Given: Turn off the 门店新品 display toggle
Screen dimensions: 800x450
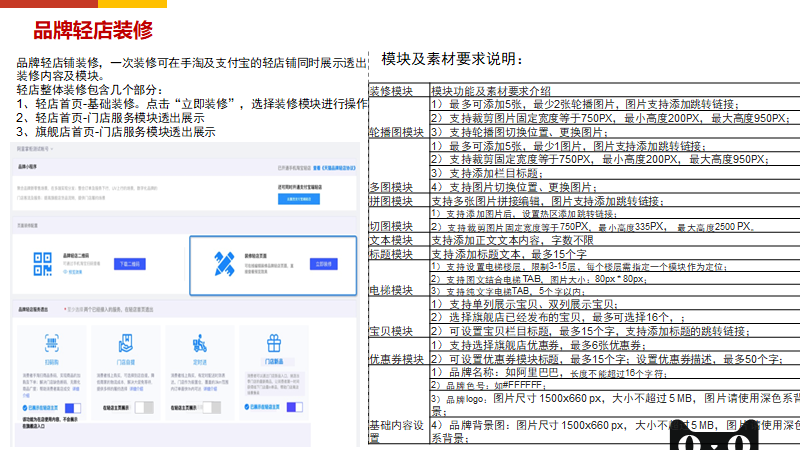Looking at the screenshot, I should click(x=294, y=407).
